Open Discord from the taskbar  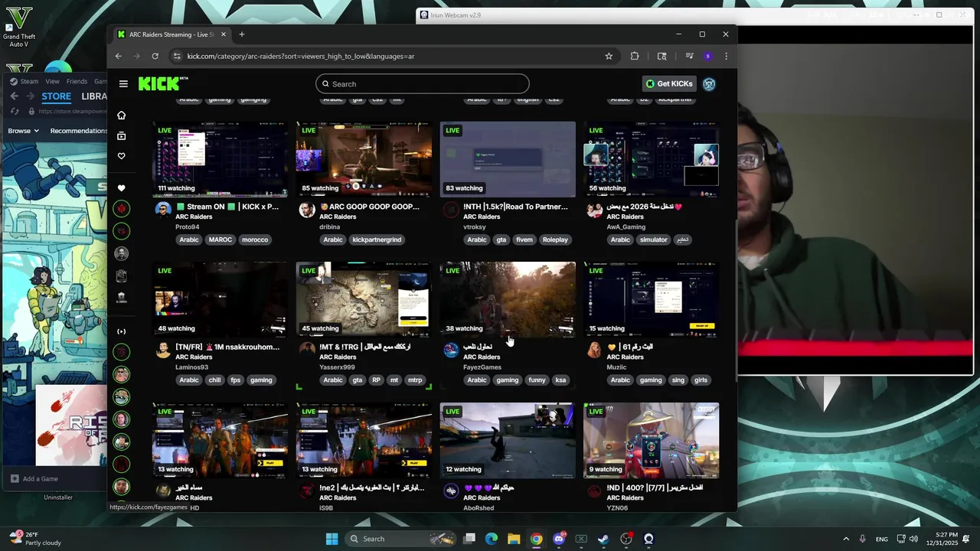click(559, 539)
